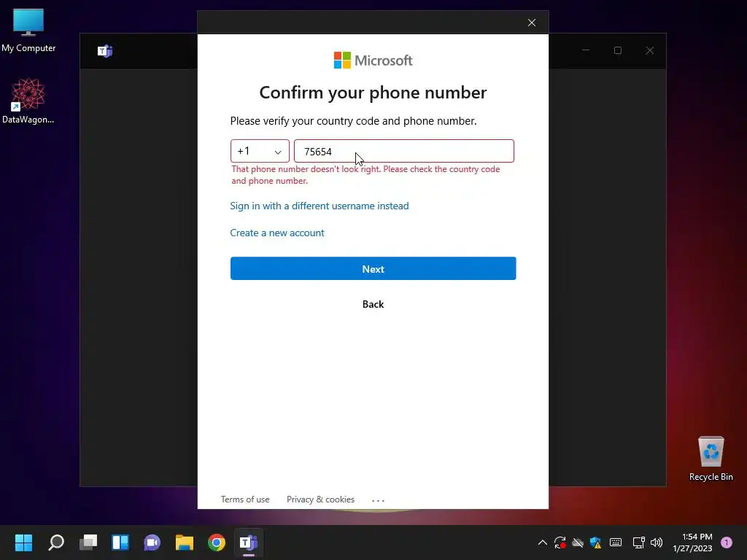Click the OneDrive cloud tray icon
The height and width of the screenshot is (560, 747).
578,542
